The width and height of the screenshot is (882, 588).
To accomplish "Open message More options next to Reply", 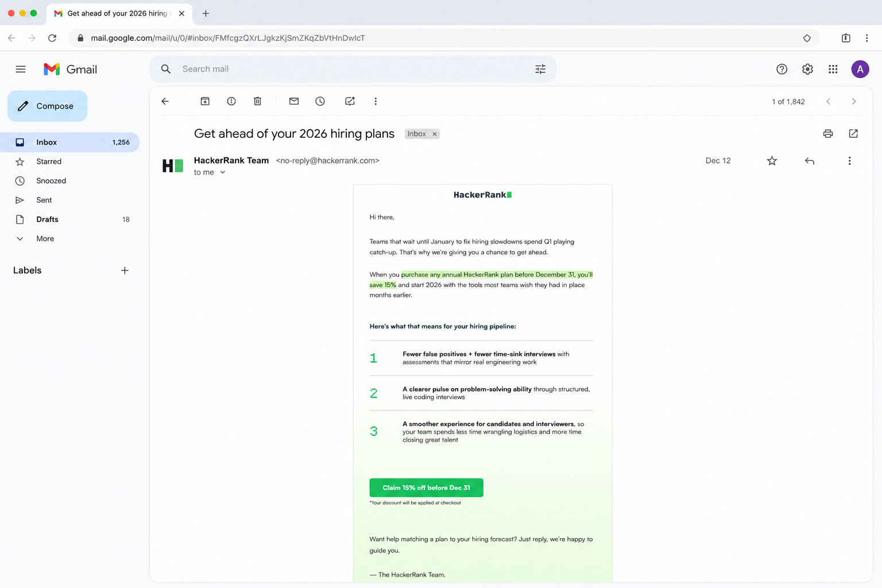I will pyautogui.click(x=849, y=161).
